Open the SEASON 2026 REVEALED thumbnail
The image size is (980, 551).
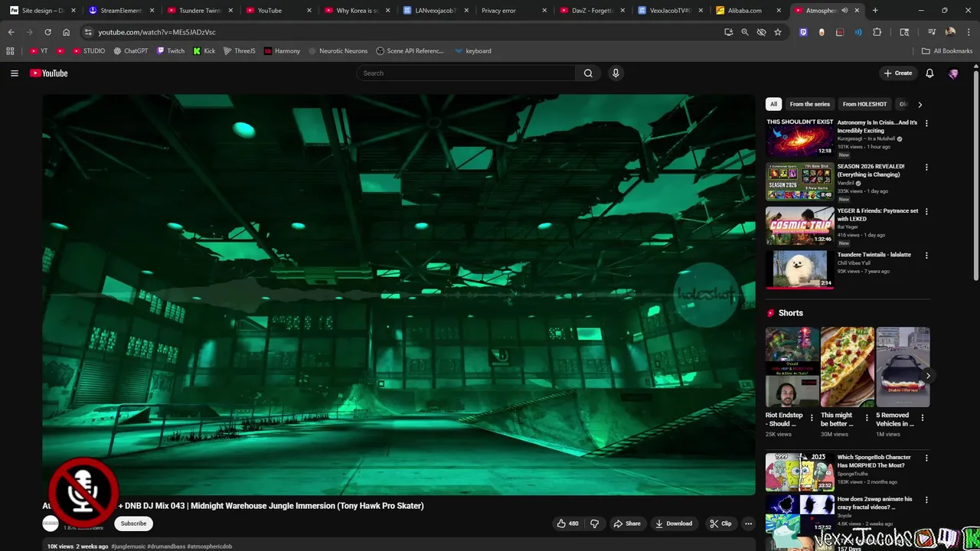pyautogui.click(x=800, y=181)
